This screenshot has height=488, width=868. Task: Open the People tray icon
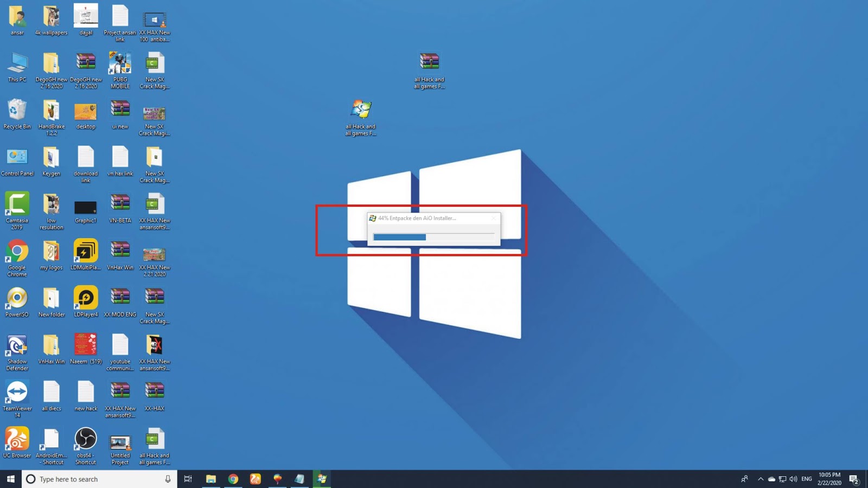click(744, 479)
